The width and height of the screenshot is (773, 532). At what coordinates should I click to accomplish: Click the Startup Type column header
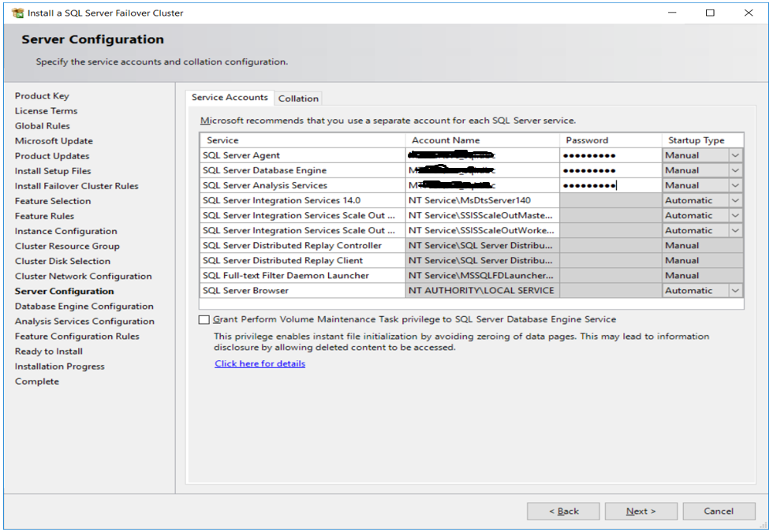tap(703, 140)
